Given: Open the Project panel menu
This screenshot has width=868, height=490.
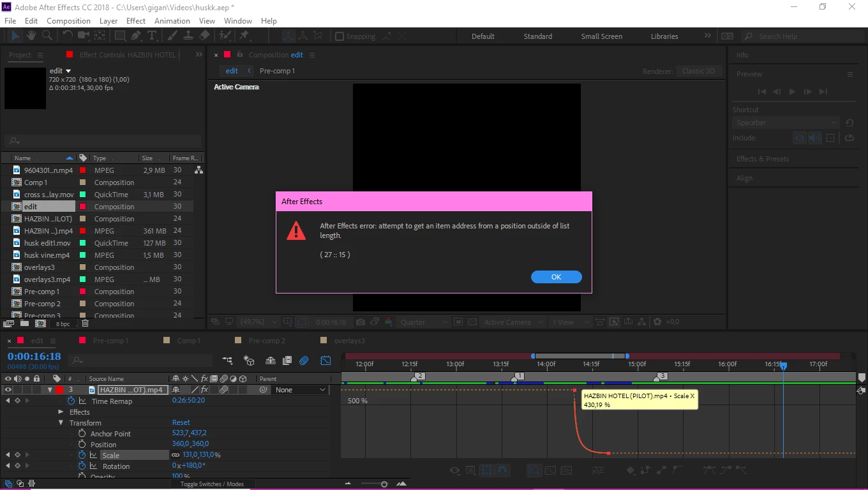Looking at the screenshot, I should [40, 55].
